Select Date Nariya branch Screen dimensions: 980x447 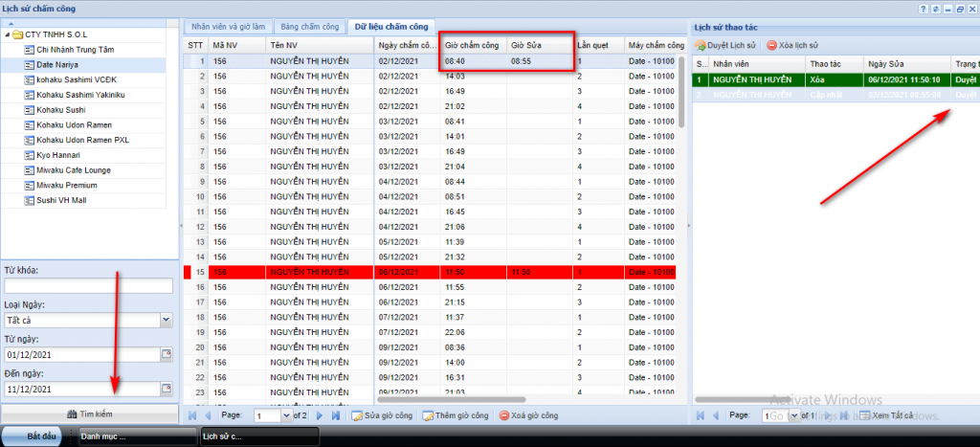[x=56, y=64]
